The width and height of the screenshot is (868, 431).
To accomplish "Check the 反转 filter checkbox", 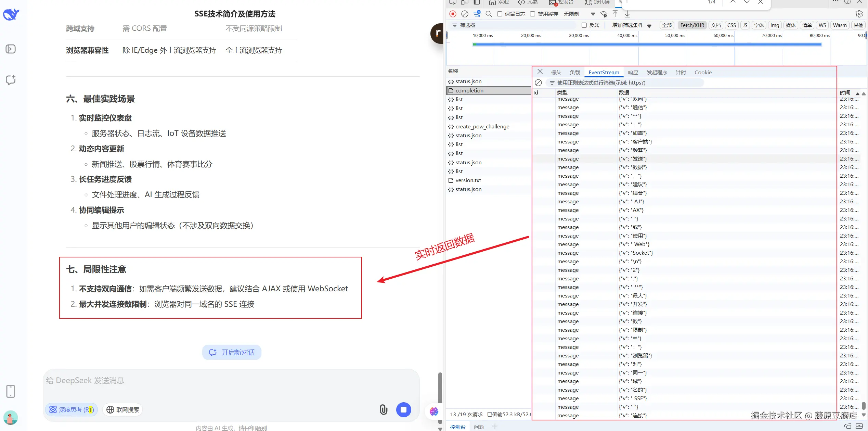I will point(584,25).
